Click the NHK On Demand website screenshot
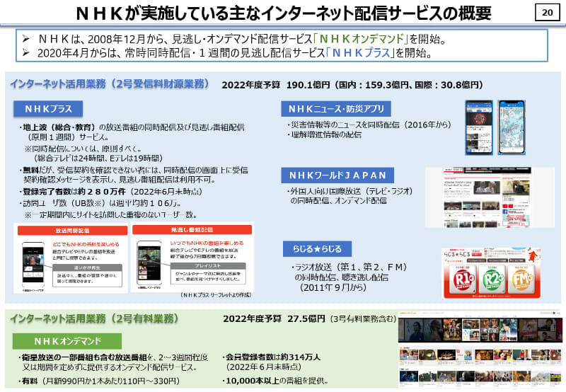This screenshot has height=392, width=566. [480, 350]
